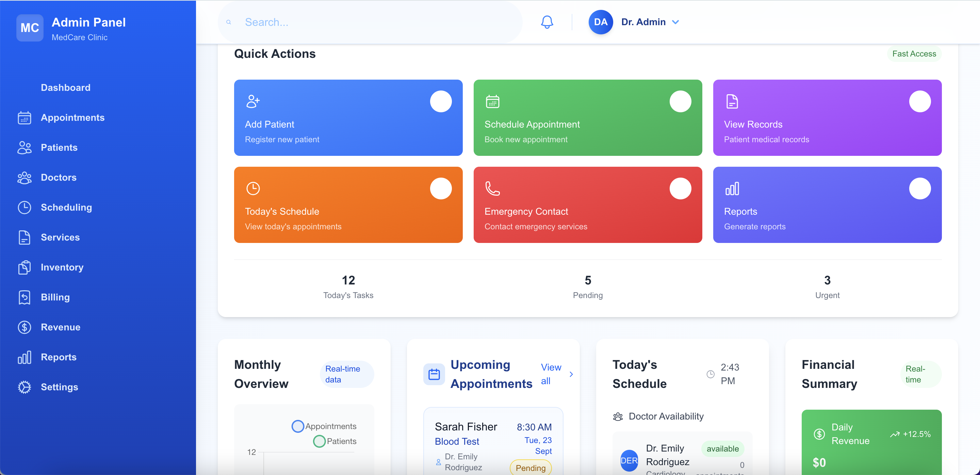Switch to the Dashboard section
This screenshot has width=980, height=475.
coord(65,87)
